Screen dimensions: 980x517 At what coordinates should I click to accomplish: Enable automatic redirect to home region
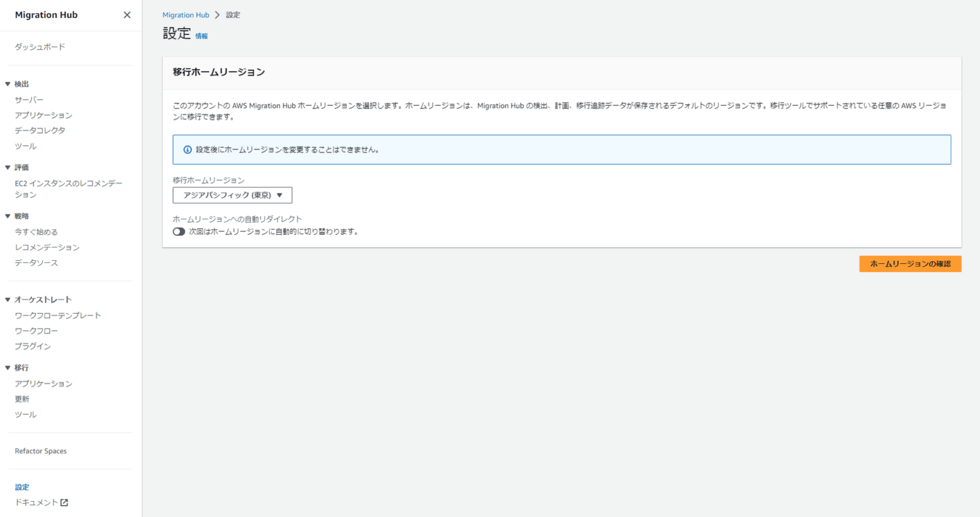click(179, 231)
